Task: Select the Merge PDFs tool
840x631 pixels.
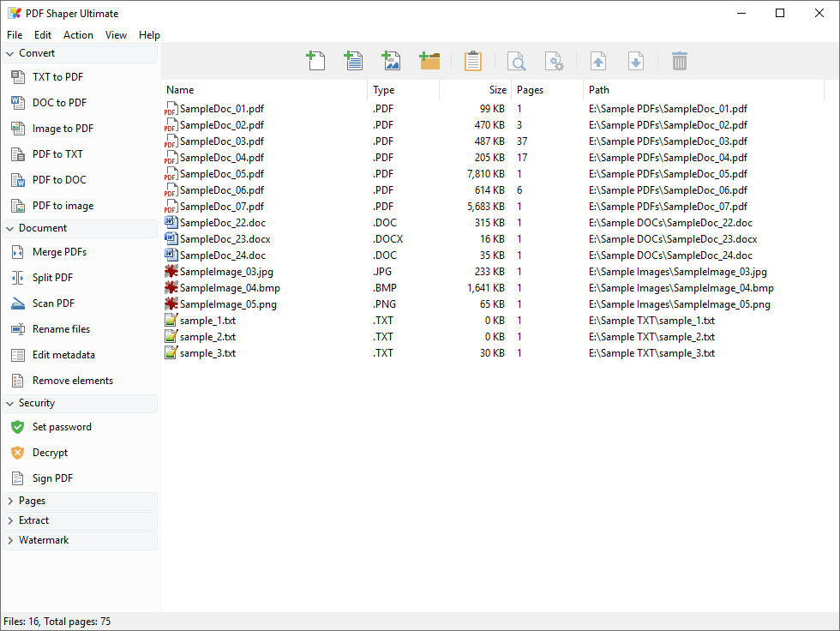Action: point(57,251)
